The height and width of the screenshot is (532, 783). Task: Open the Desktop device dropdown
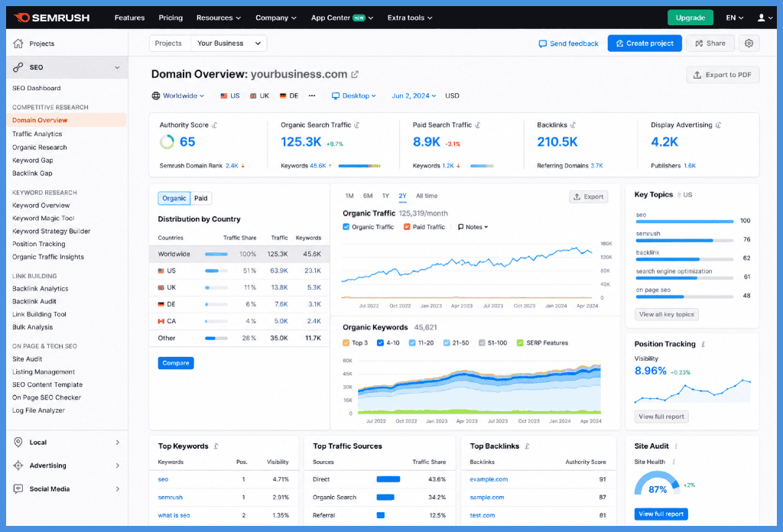pos(353,96)
